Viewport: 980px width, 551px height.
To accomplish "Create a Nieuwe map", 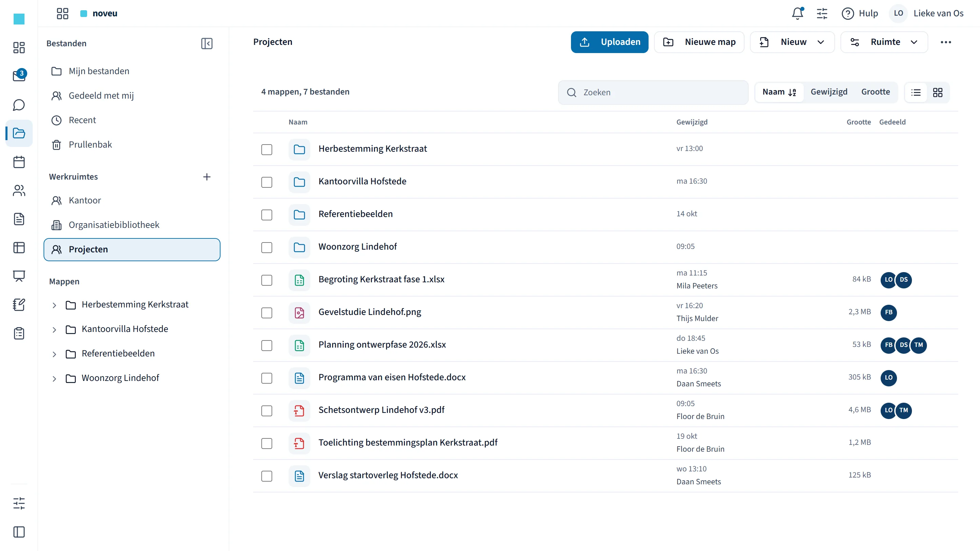I will coord(699,42).
